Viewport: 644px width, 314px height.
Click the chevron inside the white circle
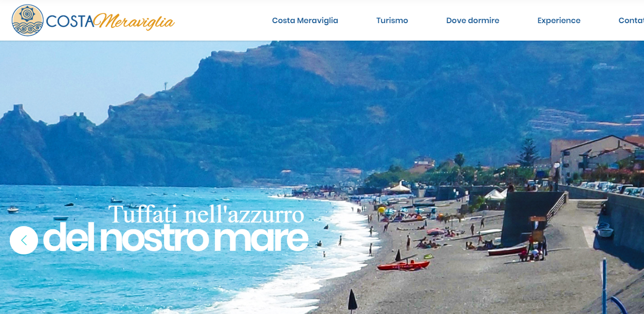[x=24, y=240]
